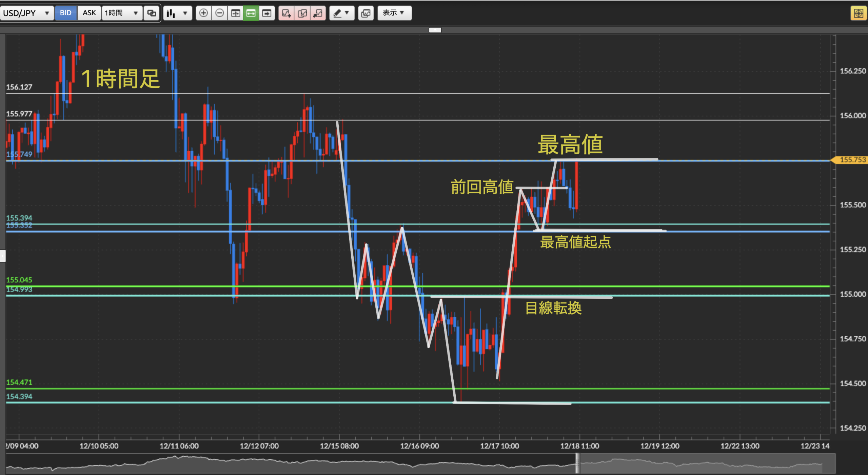Image resolution: width=868 pixels, height=475 pixels.
Task: Click the scroll to latest candle icon
Action: (267, 13)
